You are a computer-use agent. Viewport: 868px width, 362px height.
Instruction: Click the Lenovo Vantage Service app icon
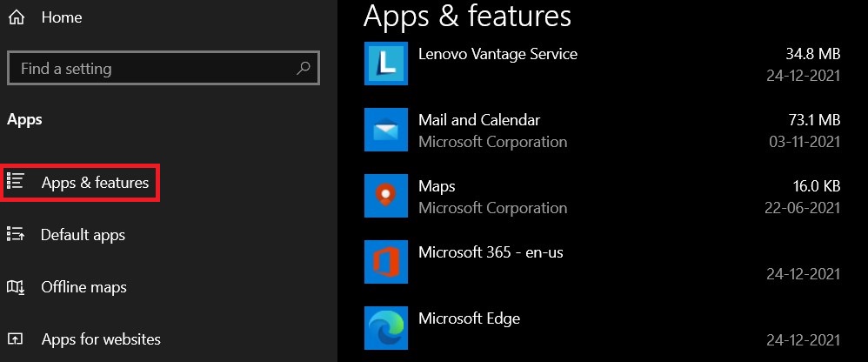click(x=386, y=64)
